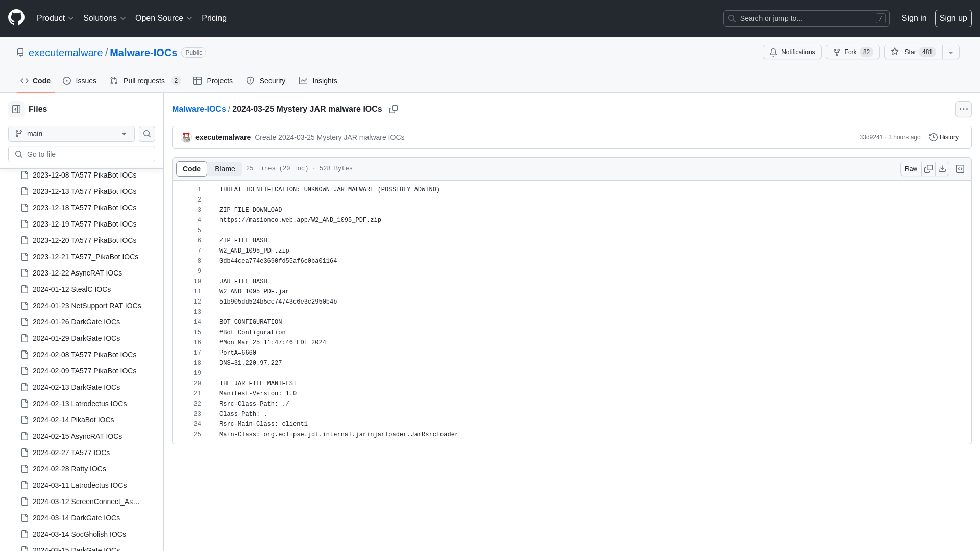The width and height of the screenshot is (980, 551).
Task: Click the Blame view toggle icon
Action: [225, 168]
